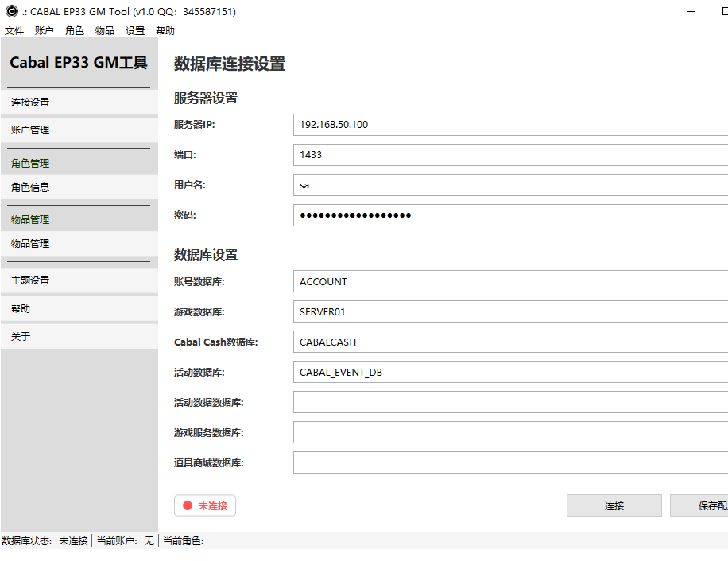Click the 保存配置 button

(699, 506)
